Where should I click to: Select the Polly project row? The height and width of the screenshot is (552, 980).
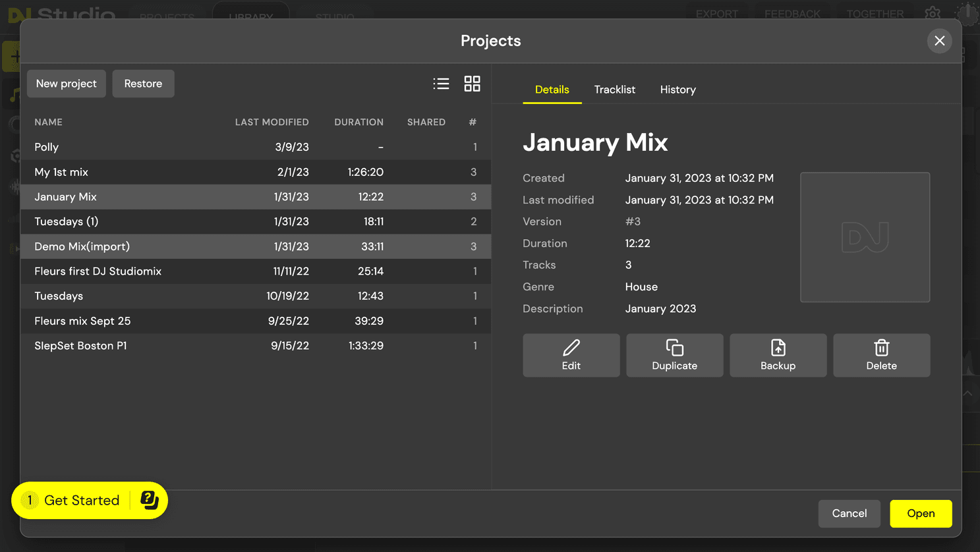[x=256, y=147]
